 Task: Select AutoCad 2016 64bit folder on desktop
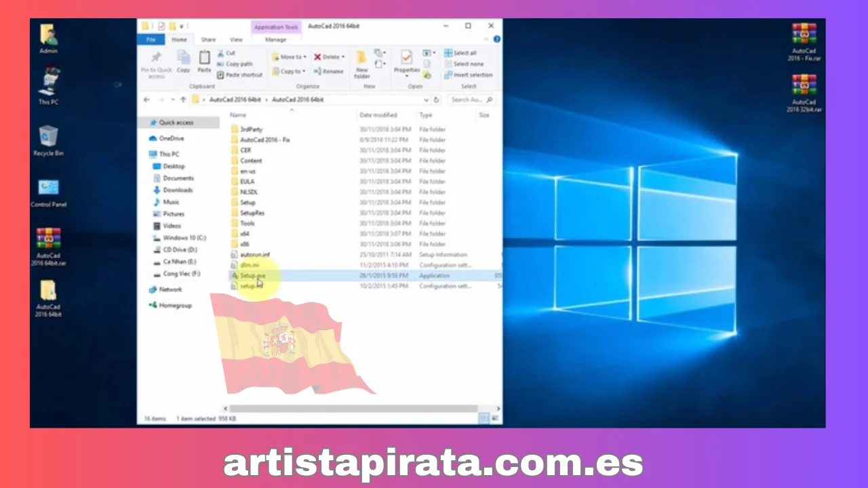tap(48, 299)
